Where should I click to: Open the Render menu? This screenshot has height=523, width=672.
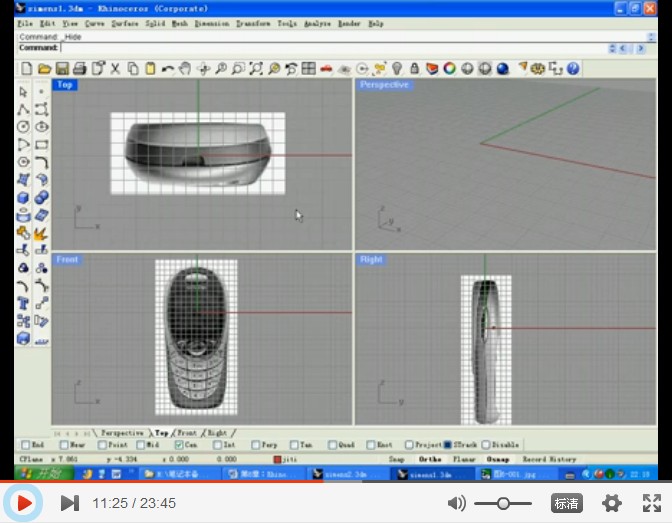point(349,24)
